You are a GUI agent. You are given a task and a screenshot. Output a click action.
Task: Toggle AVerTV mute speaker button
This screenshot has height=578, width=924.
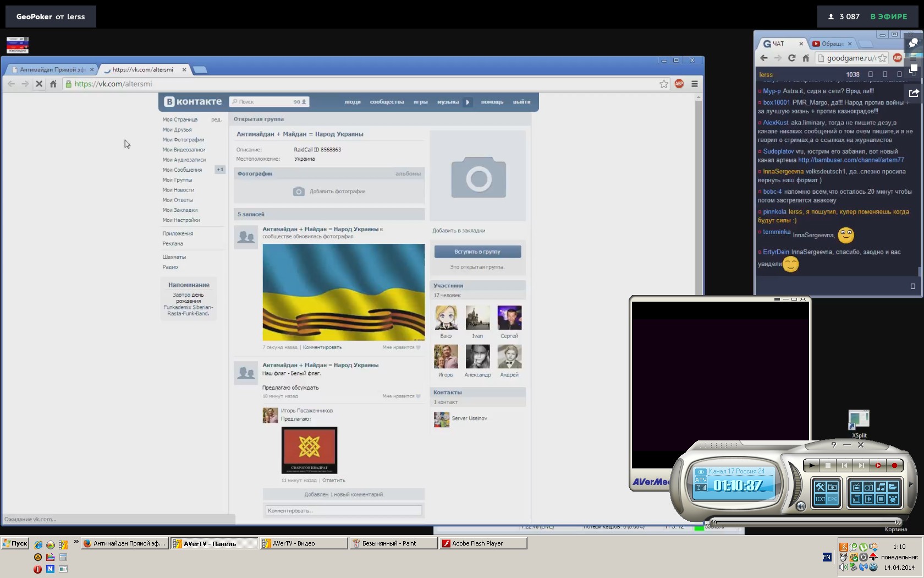(x=801, y=506)
